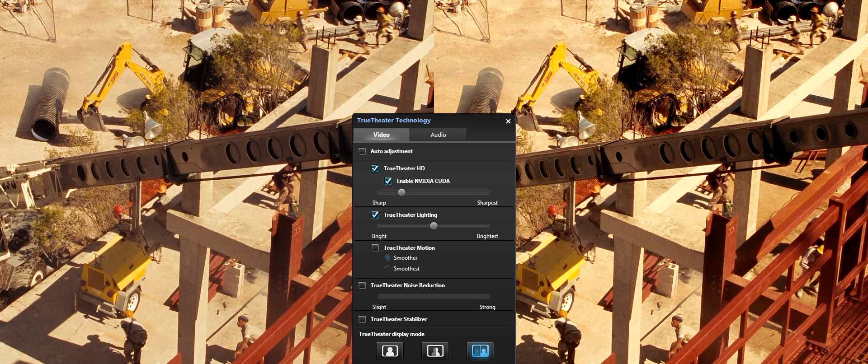
Task: Choose the Smoothest motion radio option
Action: 388,269
